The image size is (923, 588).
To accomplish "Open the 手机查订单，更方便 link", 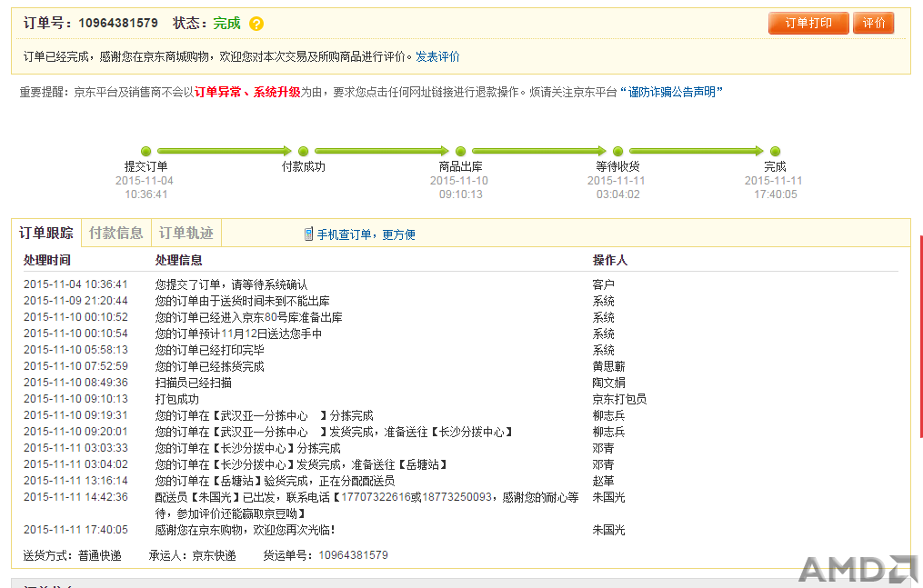I will (366, 234).
